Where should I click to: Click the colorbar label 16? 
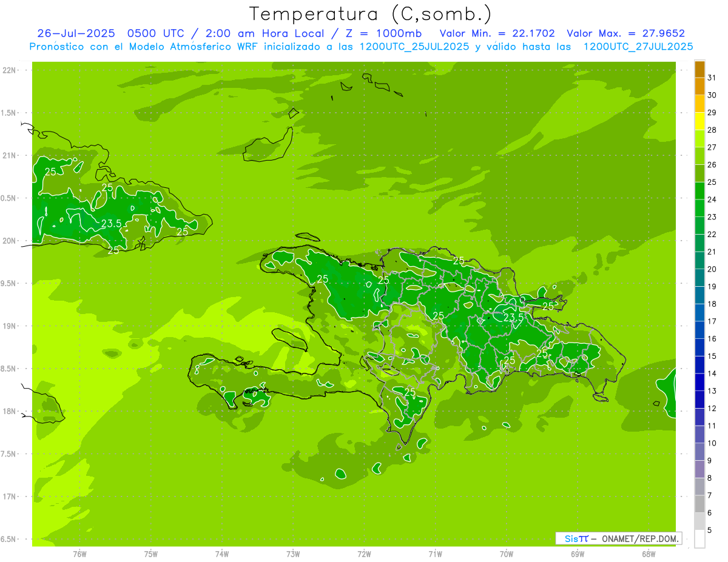point(712,339)
